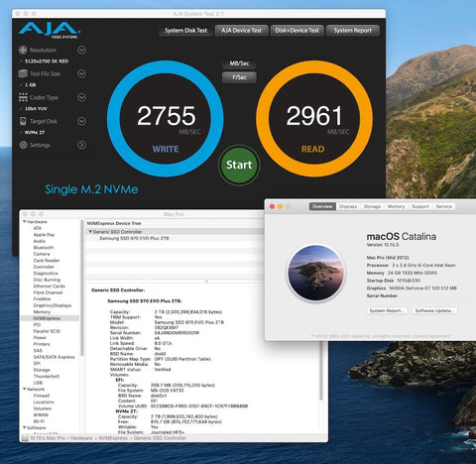The height and width of the screenshot is (464, 476).
Task: Switch units to F/Sec
Action: 239,77
